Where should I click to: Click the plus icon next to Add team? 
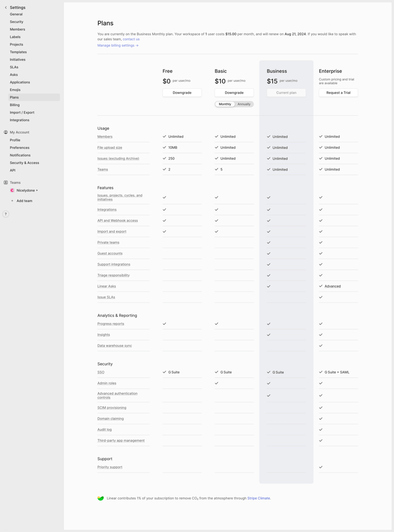[x=11, y=200]
